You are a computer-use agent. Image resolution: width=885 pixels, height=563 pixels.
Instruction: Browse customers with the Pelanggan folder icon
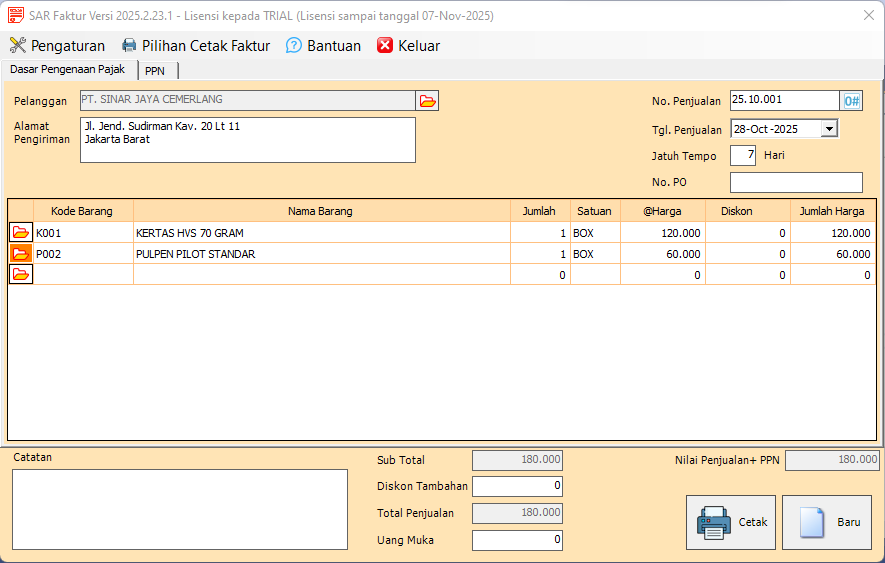[428, 101]
